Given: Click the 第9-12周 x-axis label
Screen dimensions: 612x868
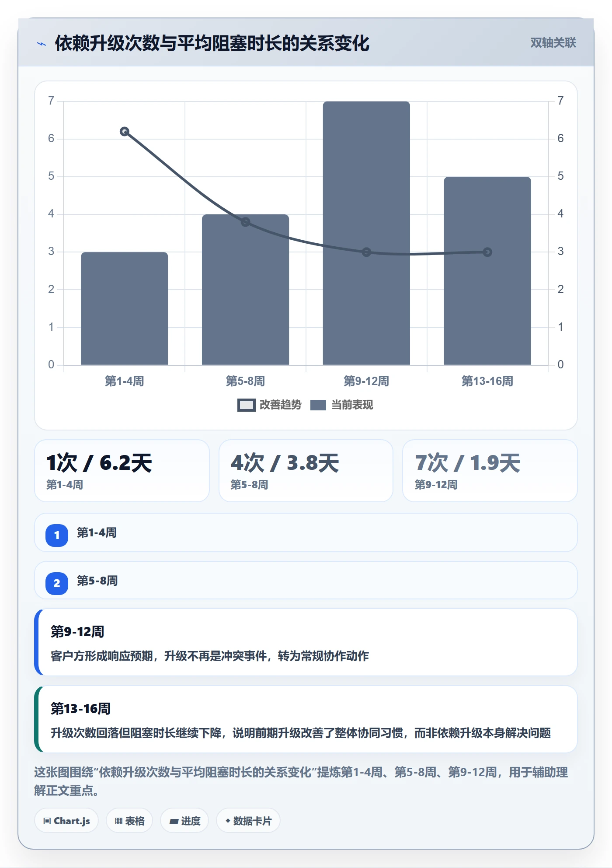Looking at the screenshot, I should pos(366,381).
